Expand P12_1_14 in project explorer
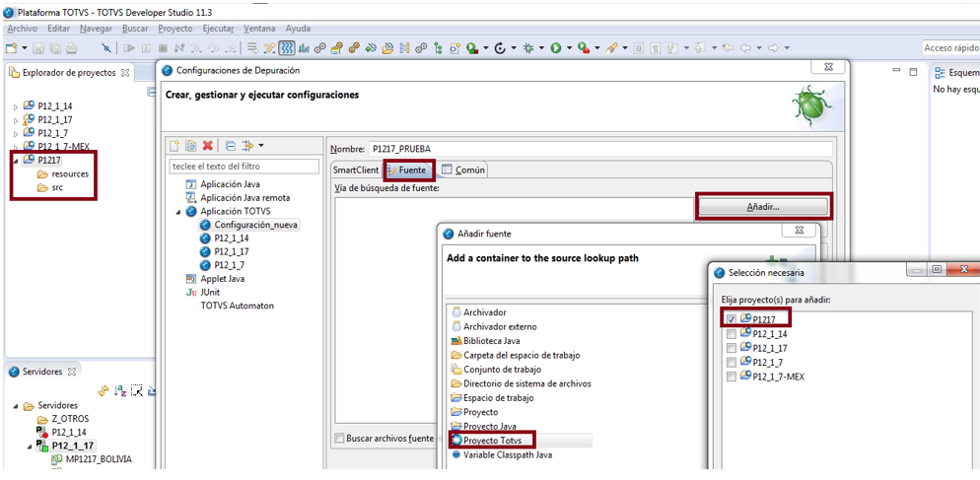 click(16, 105)
